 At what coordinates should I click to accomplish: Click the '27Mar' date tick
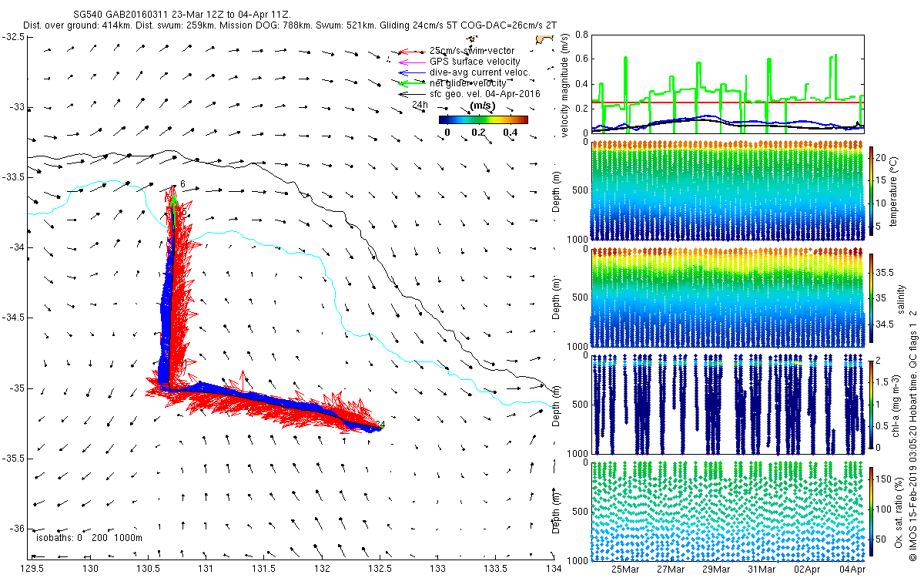click(671, 569)
